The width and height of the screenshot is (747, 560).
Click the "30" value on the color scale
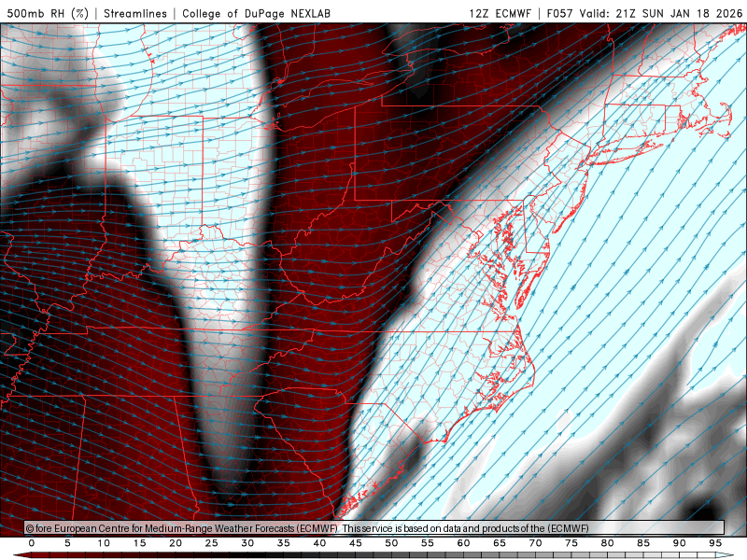(x=247, y=543)
